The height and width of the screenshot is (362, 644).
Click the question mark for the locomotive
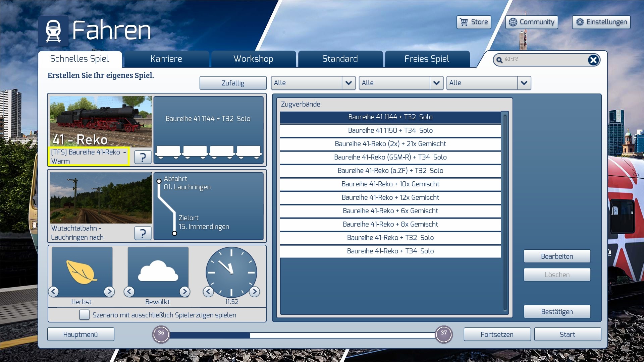click(x=143, y=157)
